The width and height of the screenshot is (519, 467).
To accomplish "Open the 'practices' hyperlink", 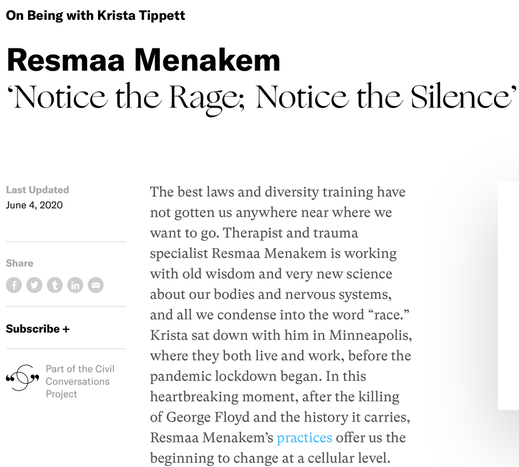I will [x=304, y=438].
